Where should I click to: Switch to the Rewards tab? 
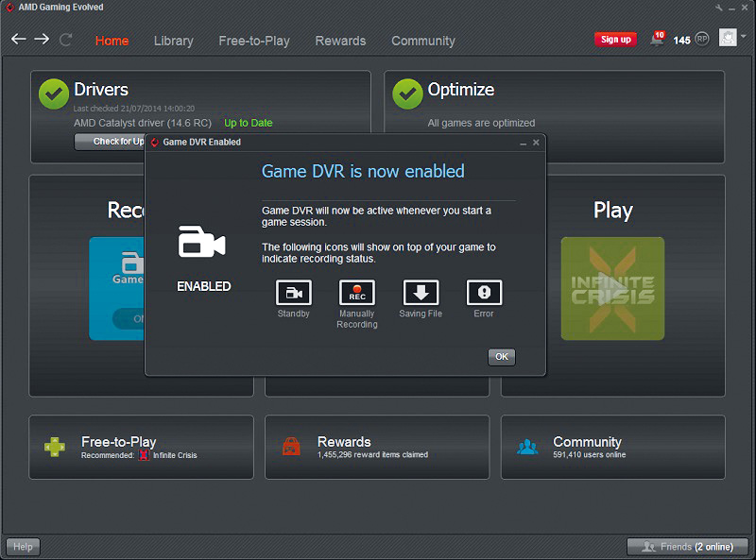click(x=340, y=41)
